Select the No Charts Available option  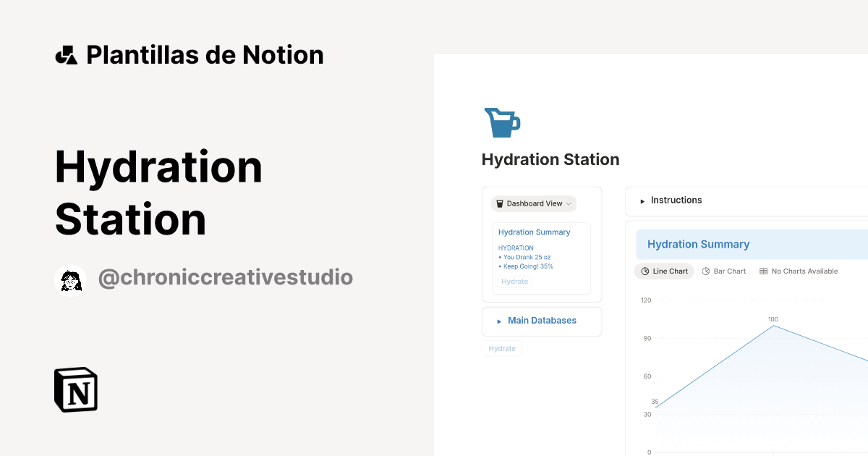click(799, 271)
